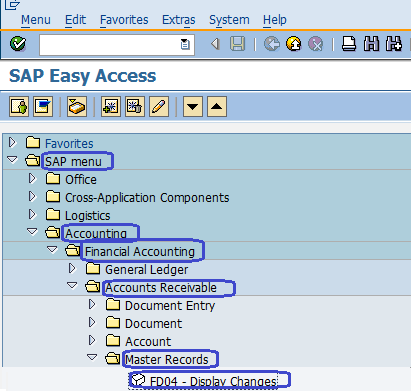Select the Favorites tree label
The image size is (411, 391).
pyautogui.click(x=69, y=144)
